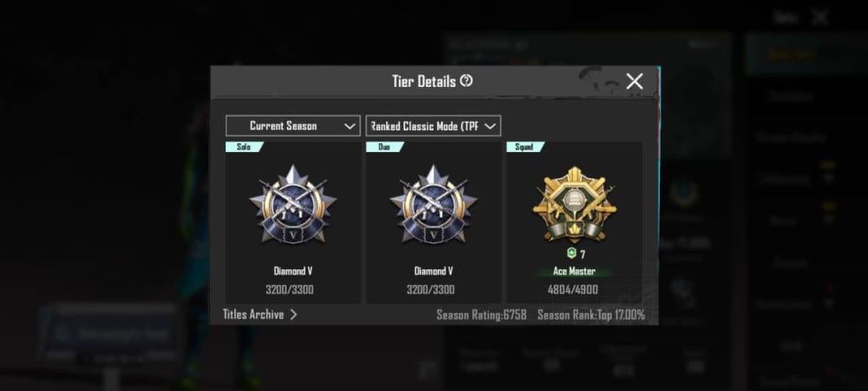Screen dimensions: 868x391
Task: Click the highlighted Ace Master tier name
Action: click(x=574, y=271)
